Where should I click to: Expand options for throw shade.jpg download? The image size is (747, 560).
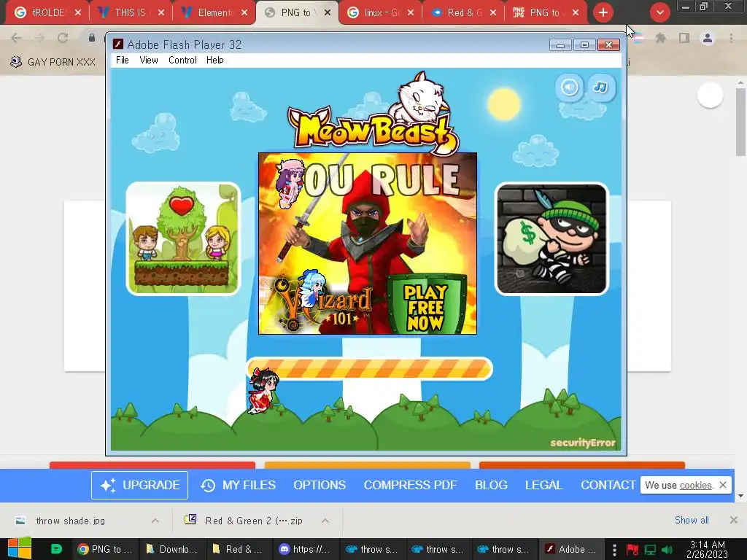pos(155,521)
